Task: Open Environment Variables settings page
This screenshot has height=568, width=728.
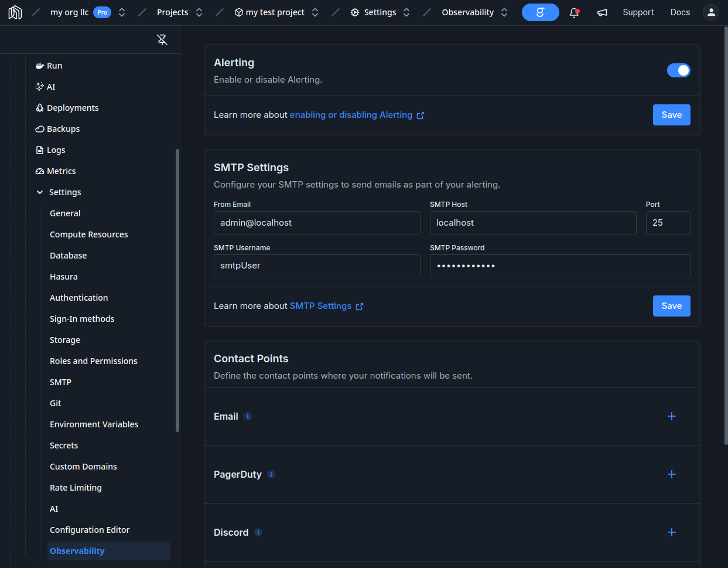Action: pos(94,424)
